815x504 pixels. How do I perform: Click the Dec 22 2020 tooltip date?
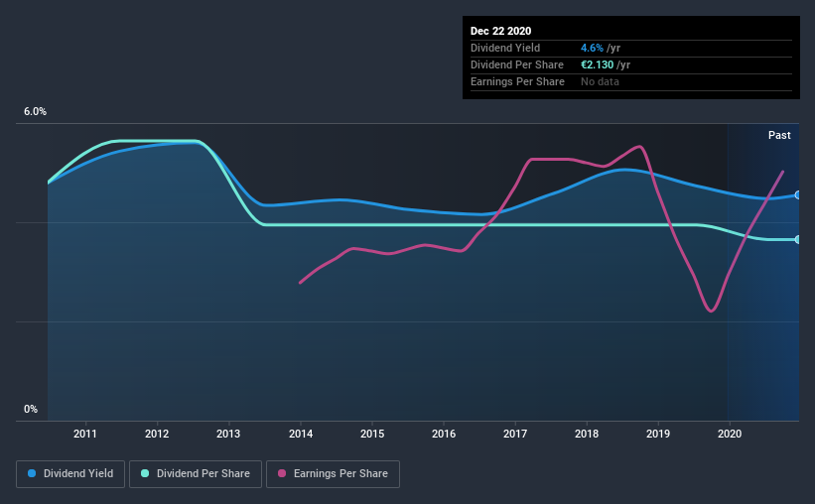500,31
